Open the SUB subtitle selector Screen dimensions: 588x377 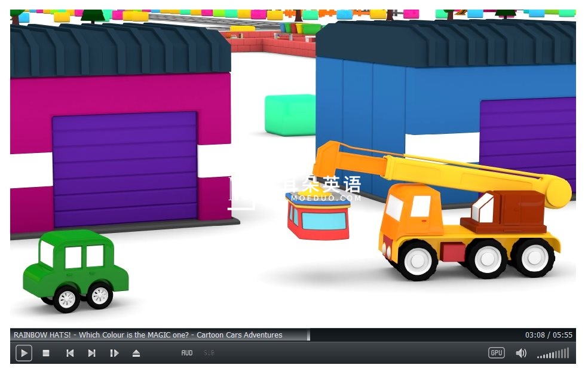pyautogui.click(x=209, y=353)
